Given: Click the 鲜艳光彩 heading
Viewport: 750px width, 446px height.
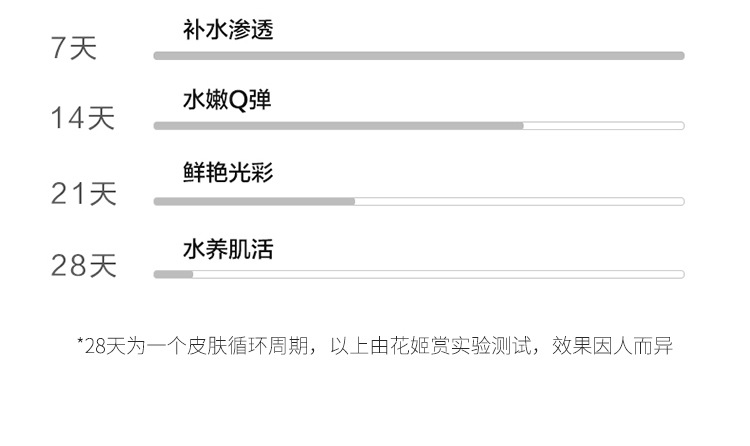Looking at the screenshot, I should pos(228,172).
